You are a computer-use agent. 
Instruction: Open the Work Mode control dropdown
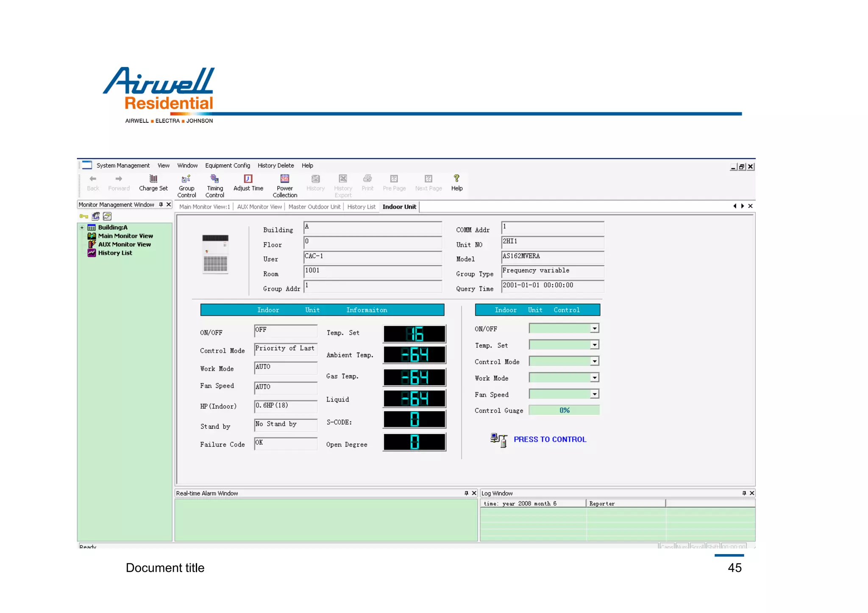(594, 378)
